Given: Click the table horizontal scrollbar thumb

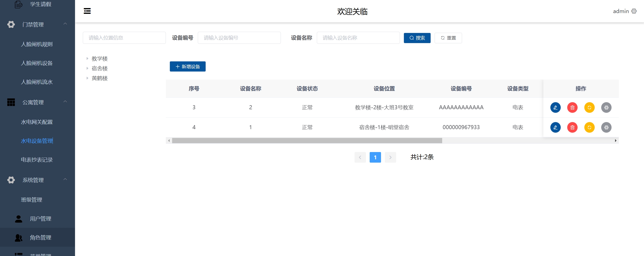Looking at the screenshot, I should pyautogui.click(x=307, y=140).
